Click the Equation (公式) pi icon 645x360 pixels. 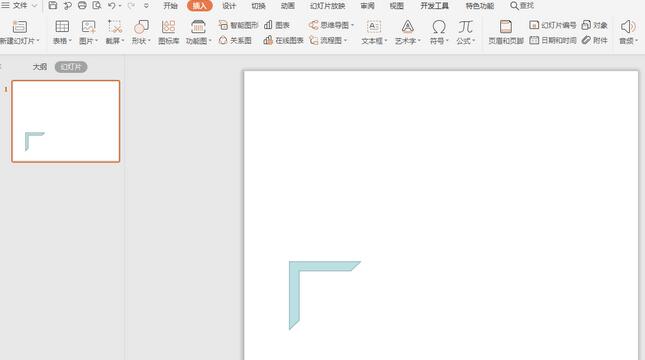[x=465, y=27]
